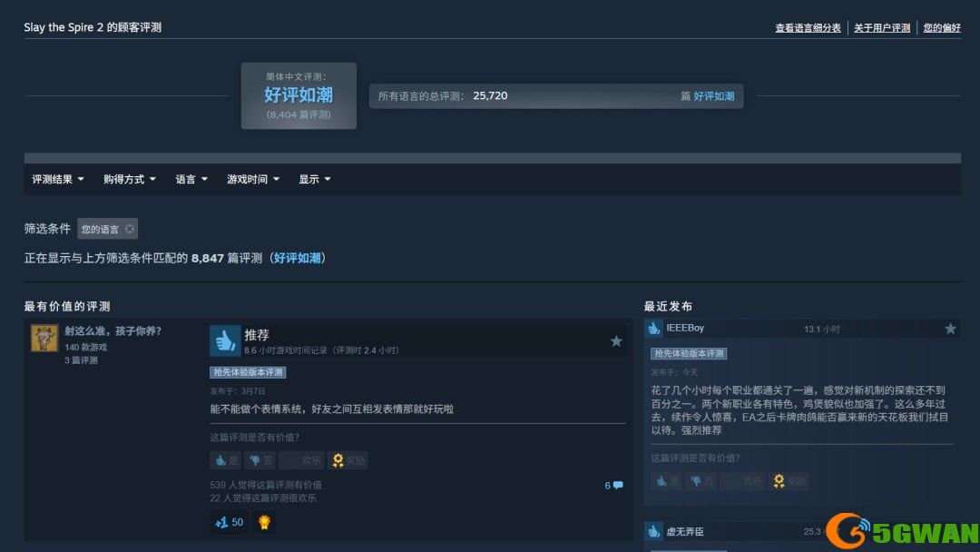This screenshot has width=980, height=552.
Task: Open the 评测结果 filter dropdown
Action: 57,180
